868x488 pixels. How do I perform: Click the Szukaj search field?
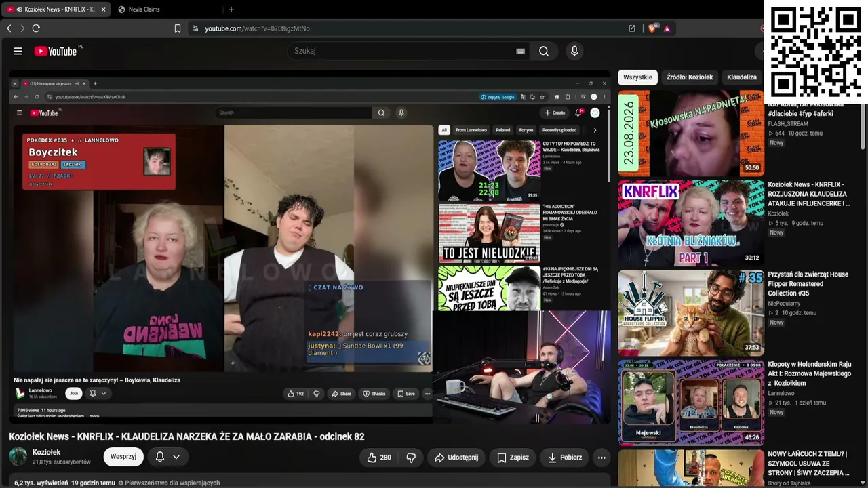coord(403,51)
